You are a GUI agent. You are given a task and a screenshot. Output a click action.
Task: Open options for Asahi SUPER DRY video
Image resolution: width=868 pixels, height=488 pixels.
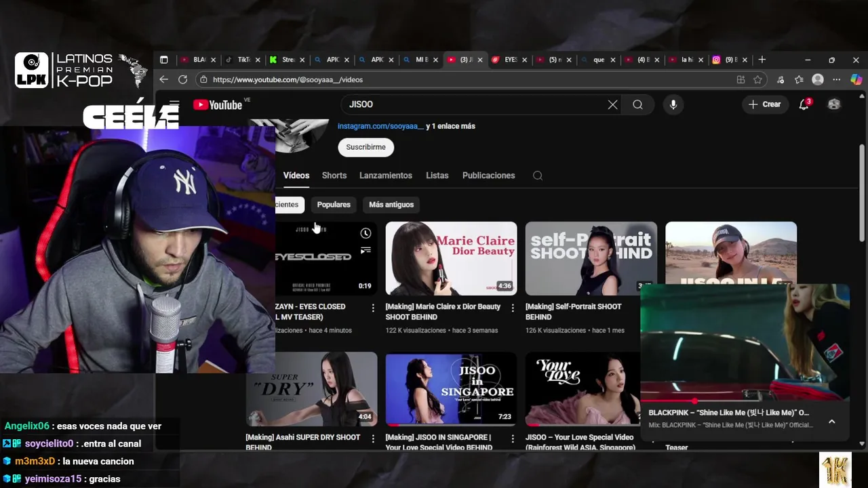[x=373, y=439]
